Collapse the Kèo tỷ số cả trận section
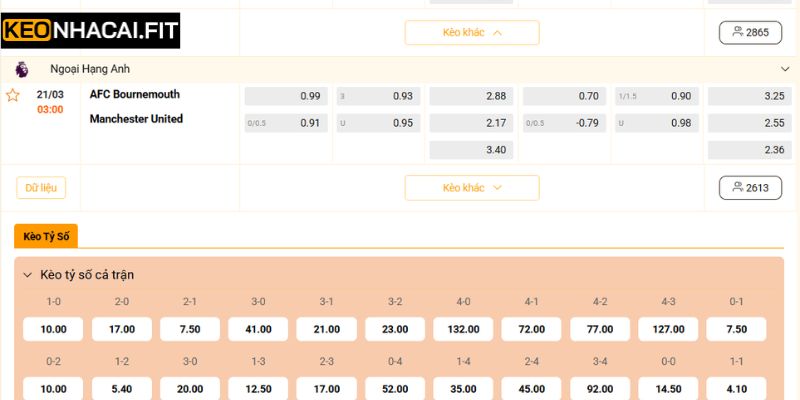Viewport: 800px width, 400px height. click(27, 276)
